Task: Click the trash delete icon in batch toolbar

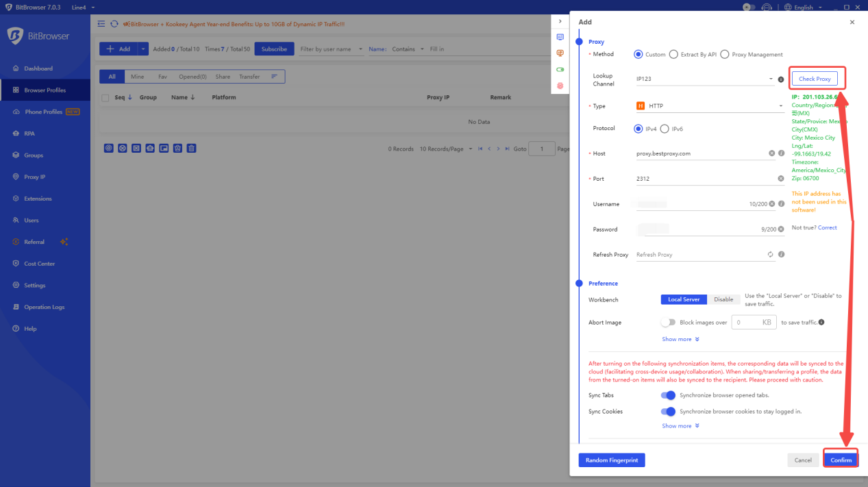Action: point(191,148)
